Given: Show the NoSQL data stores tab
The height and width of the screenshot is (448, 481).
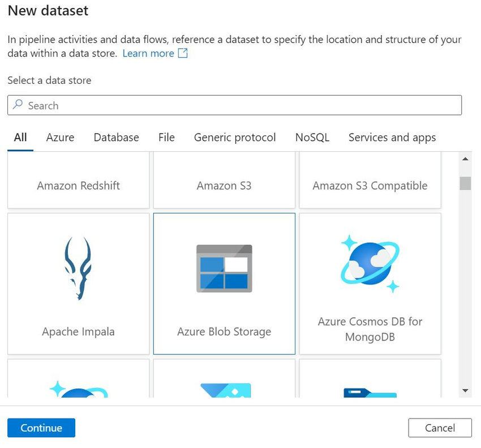Looking at the screenshot, I should coord(312,138).
